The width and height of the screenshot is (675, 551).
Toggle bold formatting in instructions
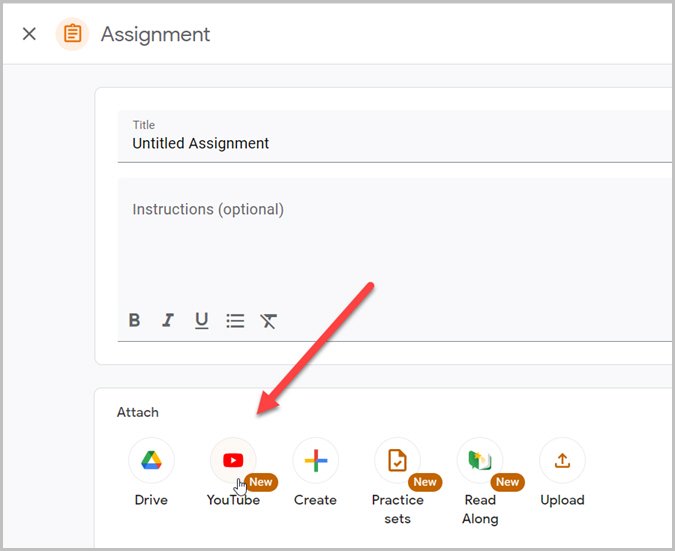coord(134,320)
